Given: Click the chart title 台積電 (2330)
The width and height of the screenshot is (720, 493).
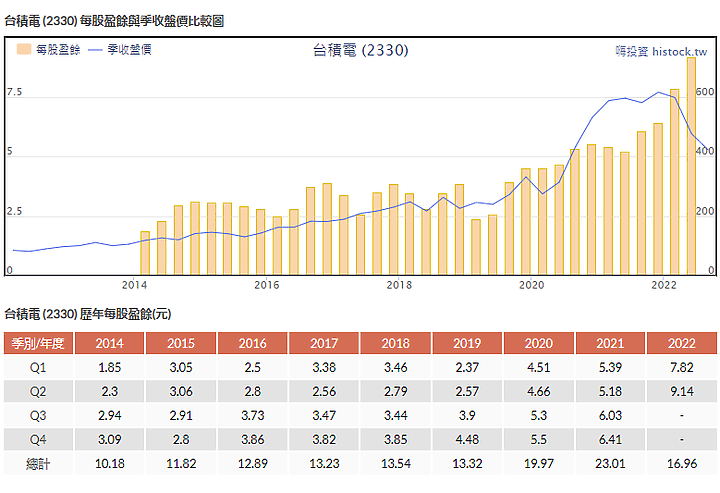Looking at the screenshot, I should (360, 50).
